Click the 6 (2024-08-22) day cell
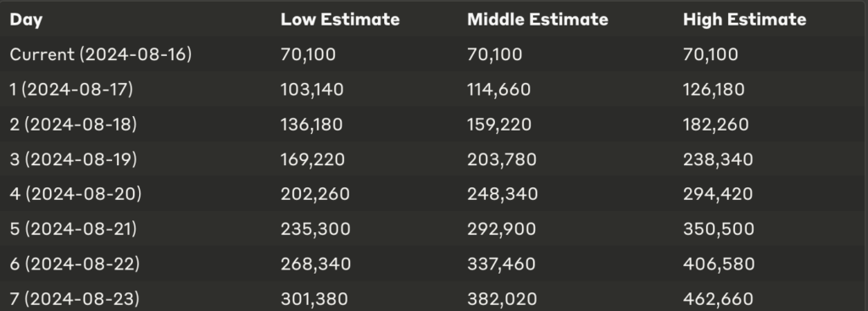 (x=75, y=264)
